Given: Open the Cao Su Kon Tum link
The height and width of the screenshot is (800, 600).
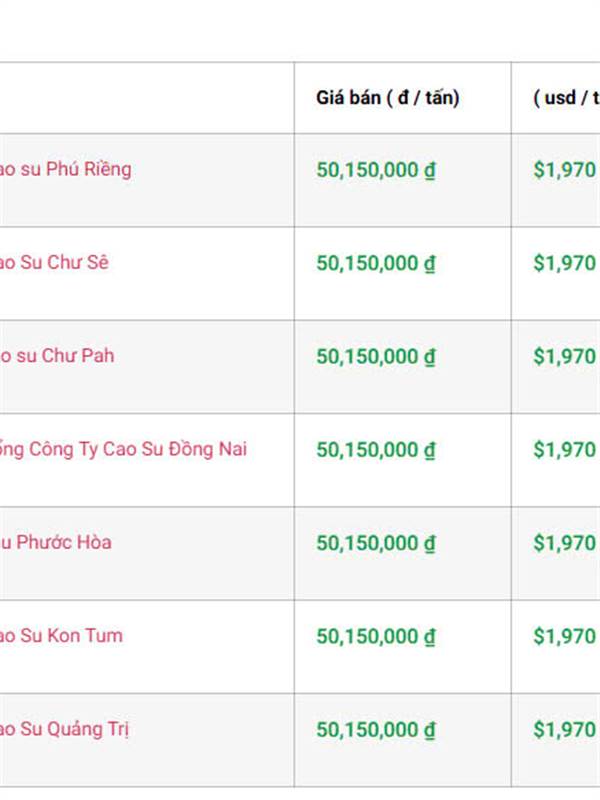Looking at the screenshot, I should 61,636.
